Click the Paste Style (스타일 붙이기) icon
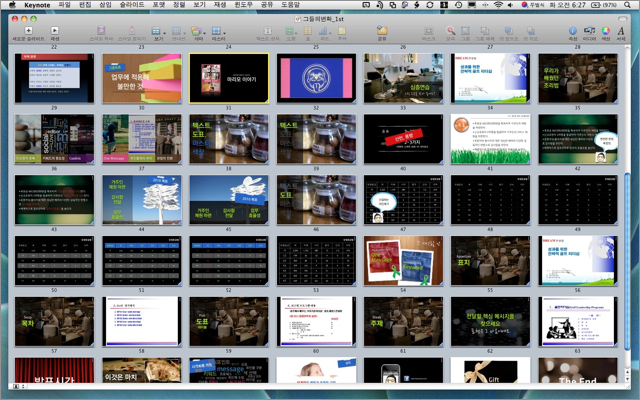Screen dimensions: 640x400 (131, 31)
